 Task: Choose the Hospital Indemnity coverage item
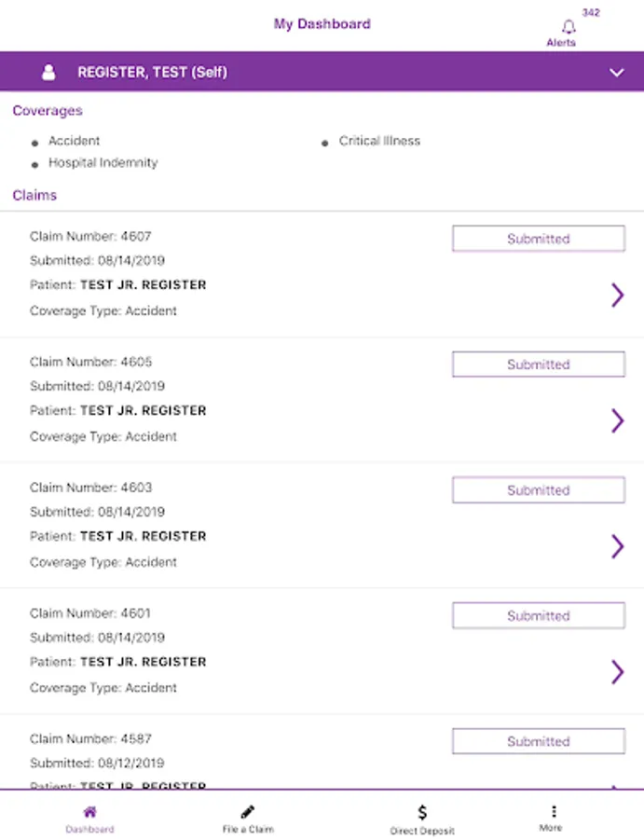coord(103,163)
